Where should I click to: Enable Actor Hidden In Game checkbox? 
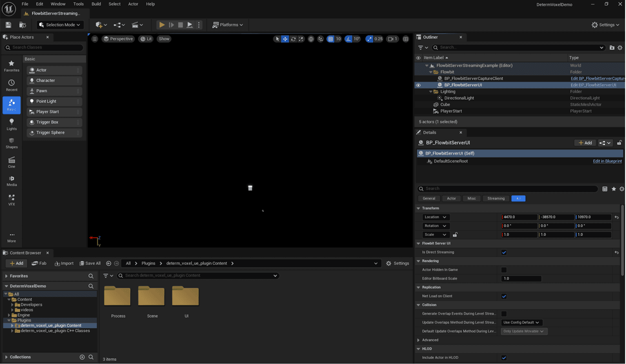click(x=504, y=270)
